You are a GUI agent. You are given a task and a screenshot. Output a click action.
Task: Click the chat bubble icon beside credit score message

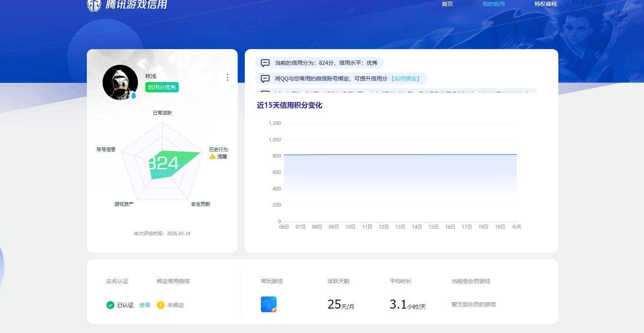pos(265,63)
